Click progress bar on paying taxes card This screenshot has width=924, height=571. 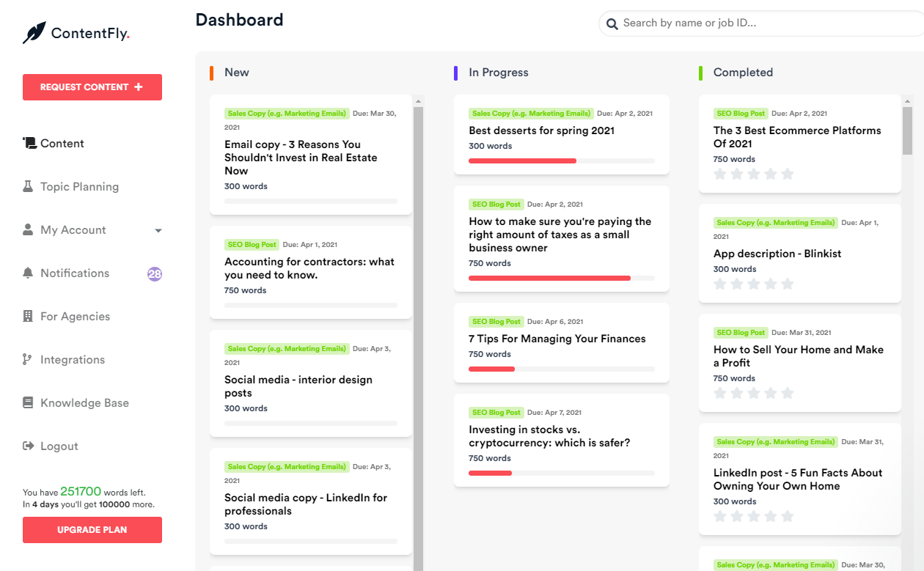[x=562, y=278]
